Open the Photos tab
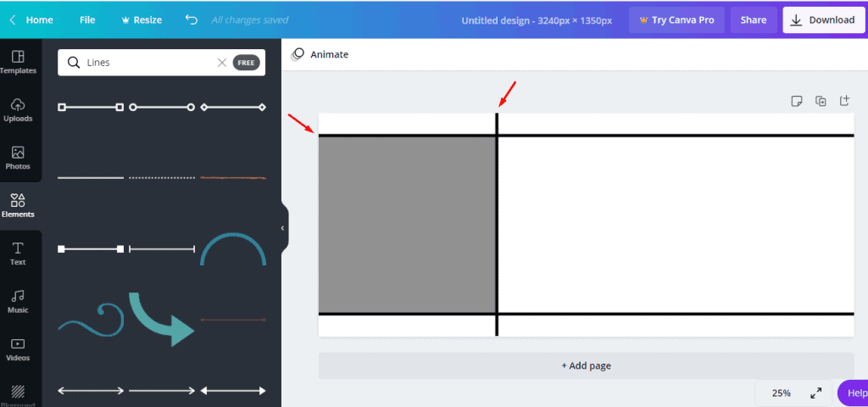This screenshot has height=407, width=868. (18, 158)
